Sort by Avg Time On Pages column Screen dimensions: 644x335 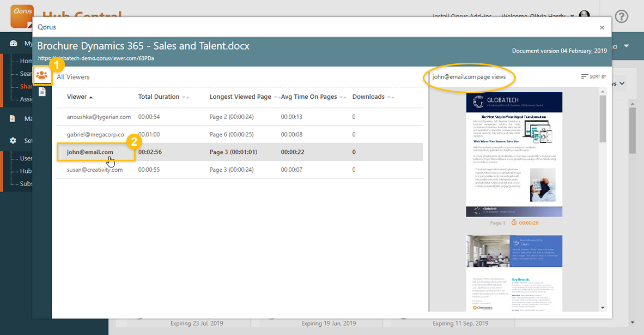(314, 97)
